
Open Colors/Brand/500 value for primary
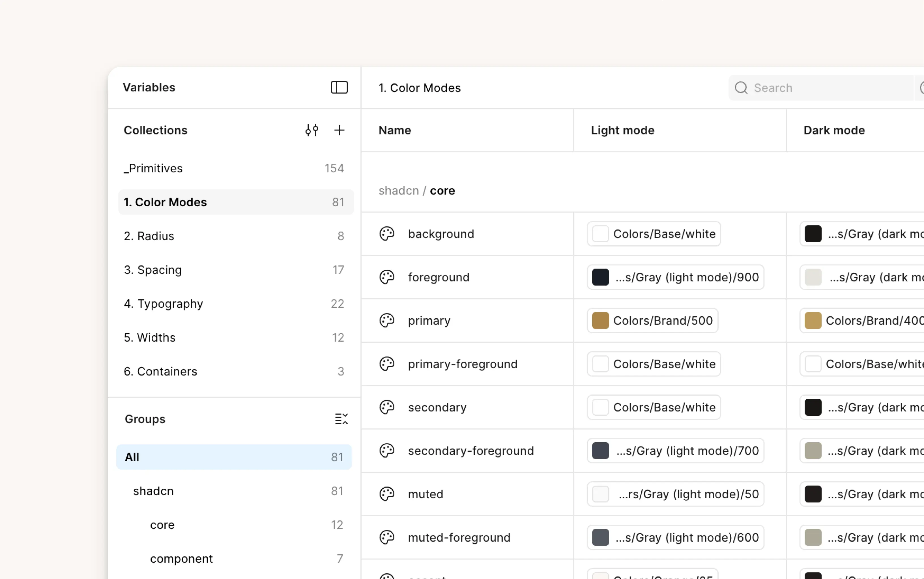(652, 321)
